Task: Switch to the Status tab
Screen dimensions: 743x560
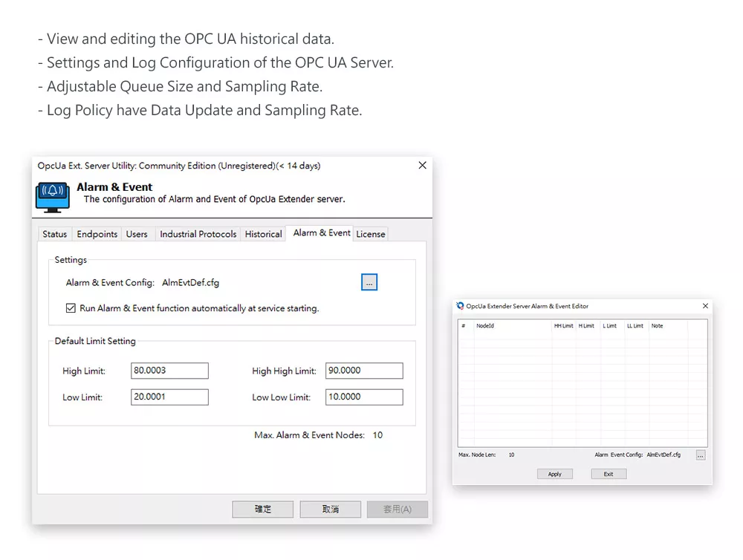Action: (55, 234)
